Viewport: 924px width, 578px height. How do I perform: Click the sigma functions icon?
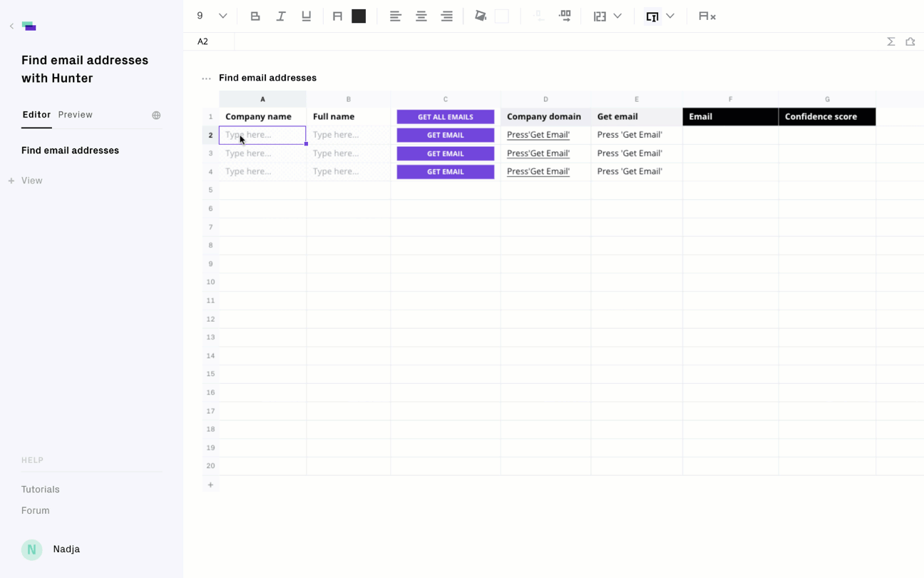[891, 41]
